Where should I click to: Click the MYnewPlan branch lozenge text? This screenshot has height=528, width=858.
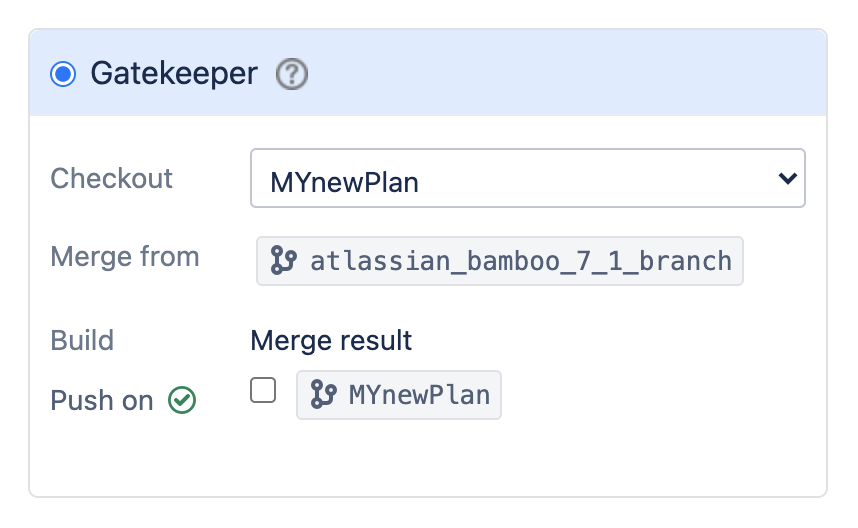coord(420,395)
